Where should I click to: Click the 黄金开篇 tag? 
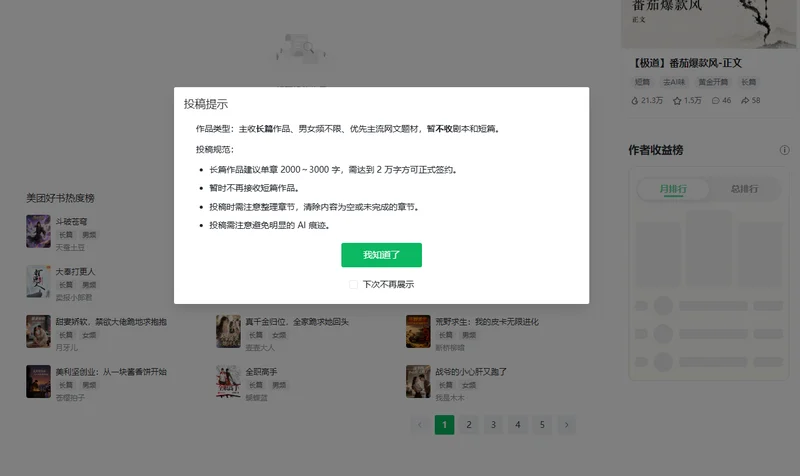713,82
